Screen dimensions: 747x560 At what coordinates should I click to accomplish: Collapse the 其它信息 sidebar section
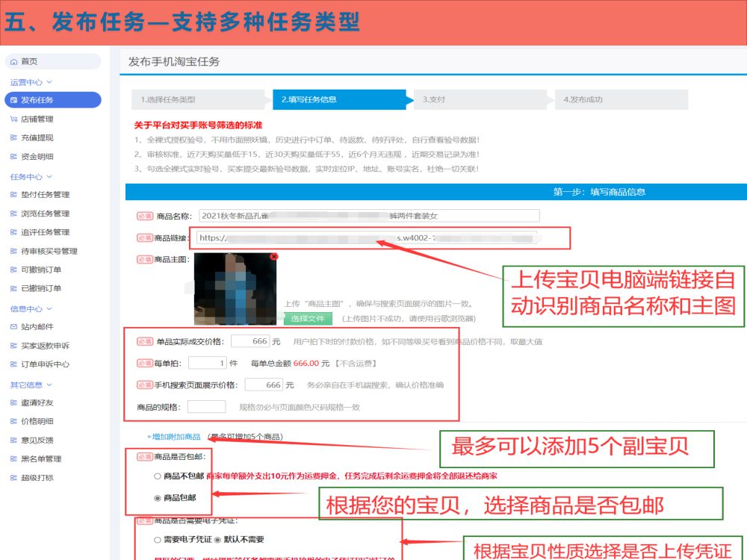click(31, 385)
